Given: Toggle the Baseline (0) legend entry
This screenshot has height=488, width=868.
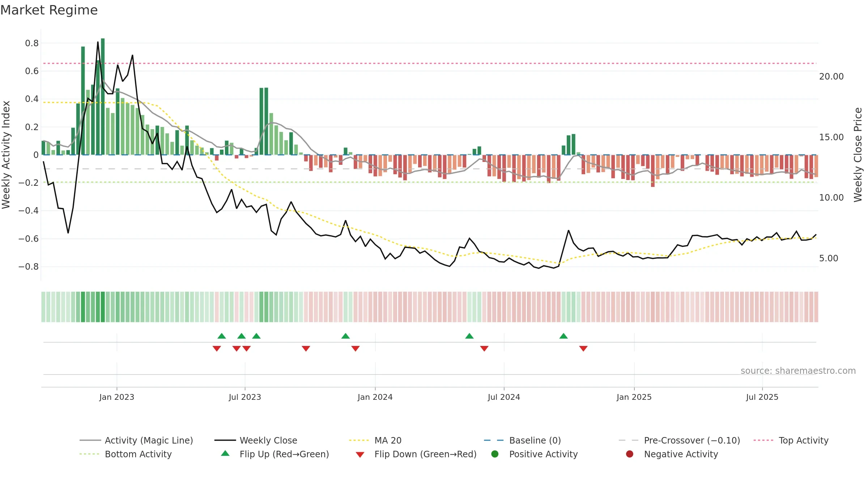Looking at the screenshot, I should click(522, 440).
